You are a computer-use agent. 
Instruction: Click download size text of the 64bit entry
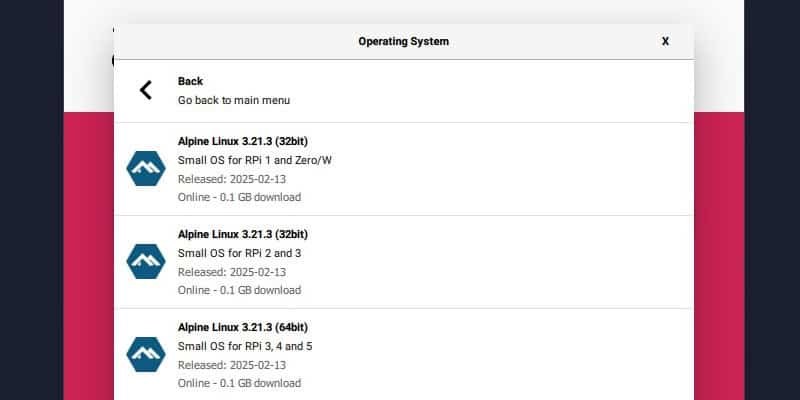(239, 383)
